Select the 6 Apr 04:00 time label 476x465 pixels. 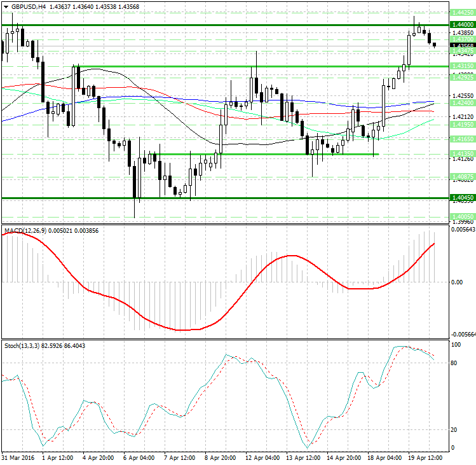pos(137,457)
